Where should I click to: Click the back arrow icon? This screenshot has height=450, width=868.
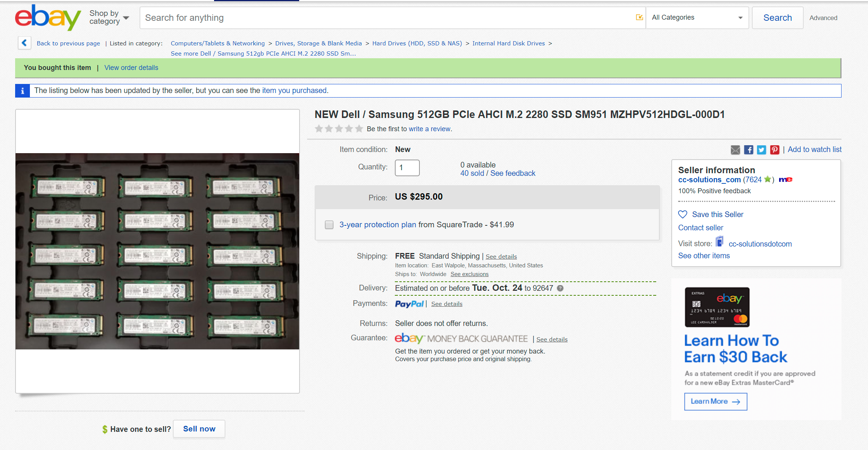click(x=24, y=43)
